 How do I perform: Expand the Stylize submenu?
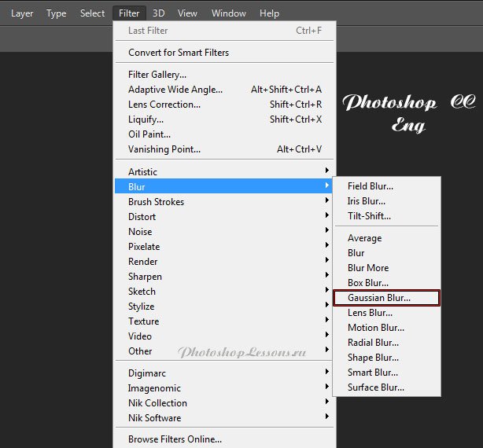pyautogui.click(x=141, y=307)
